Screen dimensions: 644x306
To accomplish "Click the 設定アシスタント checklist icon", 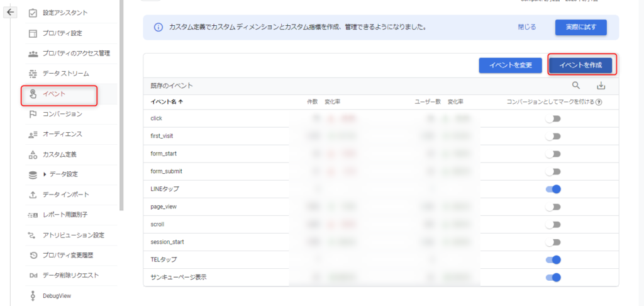I will [x=33, y=13].
